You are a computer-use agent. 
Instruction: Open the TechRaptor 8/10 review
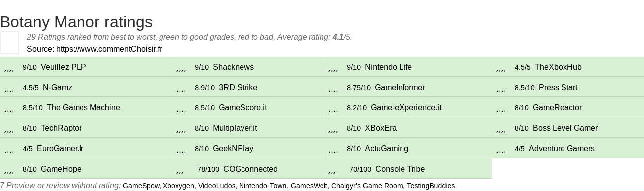pos(61,128)
